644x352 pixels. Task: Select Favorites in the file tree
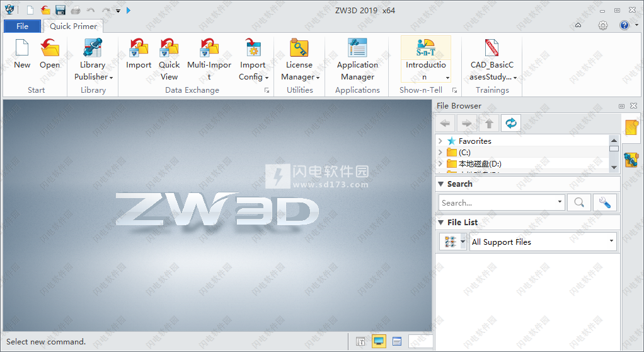[x=474, y=141]
